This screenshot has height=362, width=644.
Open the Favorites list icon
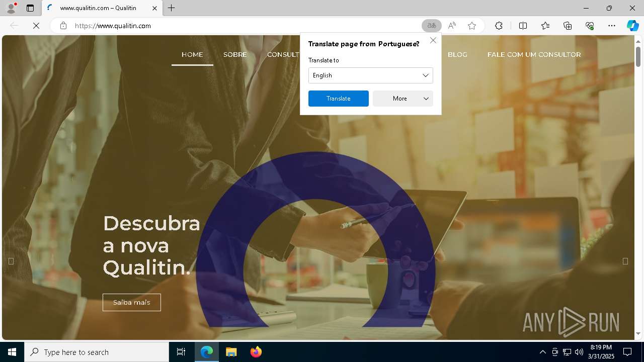point(545,26)
